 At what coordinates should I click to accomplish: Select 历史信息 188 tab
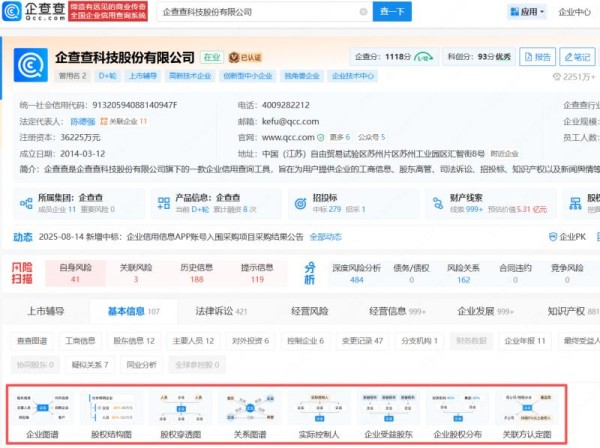click(x=196, y=273)
